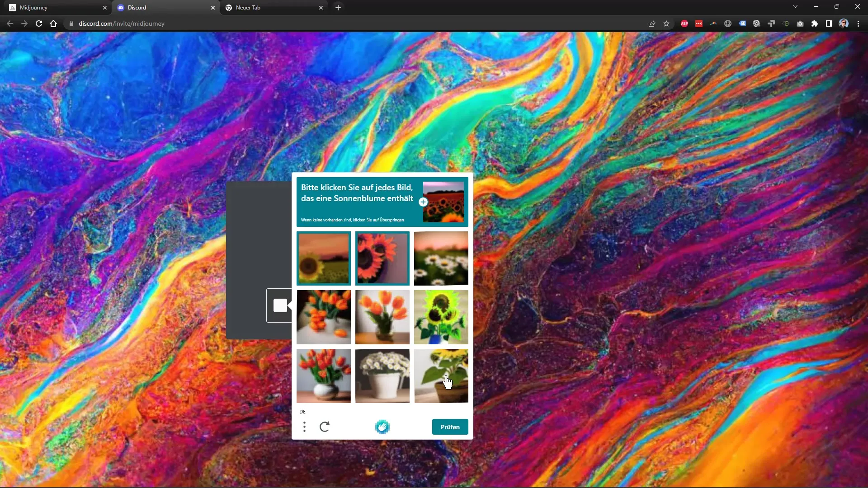Image resolution: width=868 pixels, height=488 pixels.
Task: Open a new browser tab
Action: (338, 8)
